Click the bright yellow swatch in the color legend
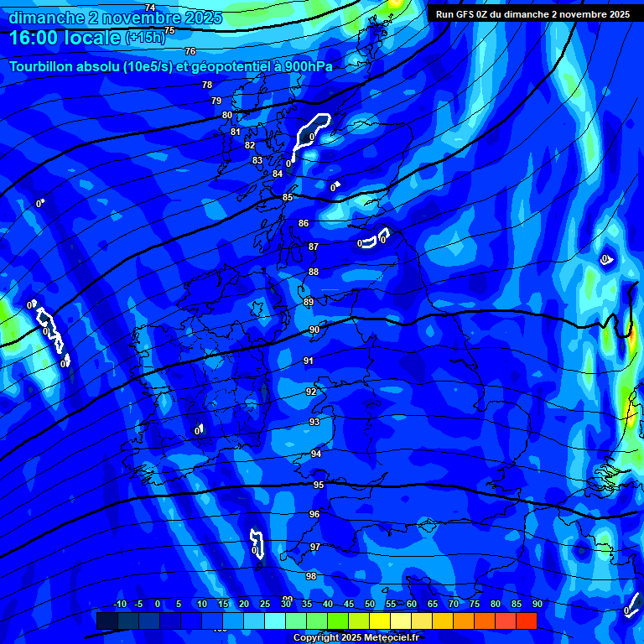 [x=379, y=621]
